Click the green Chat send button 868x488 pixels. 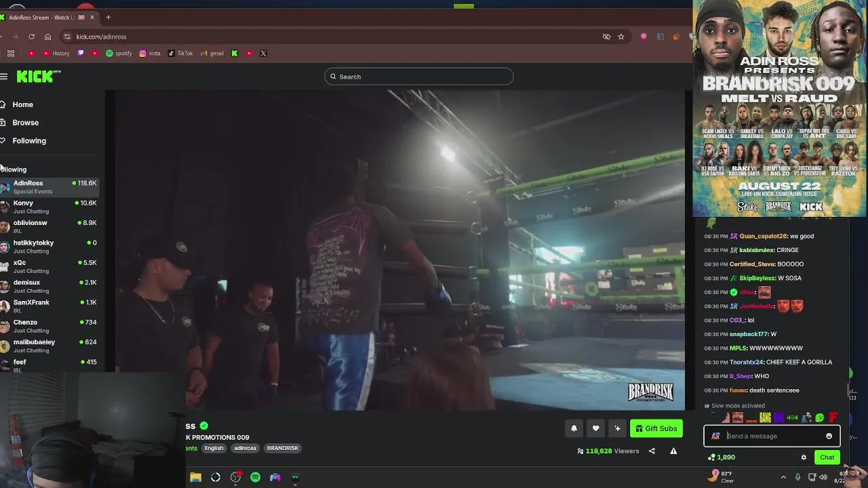coord(827,457)
